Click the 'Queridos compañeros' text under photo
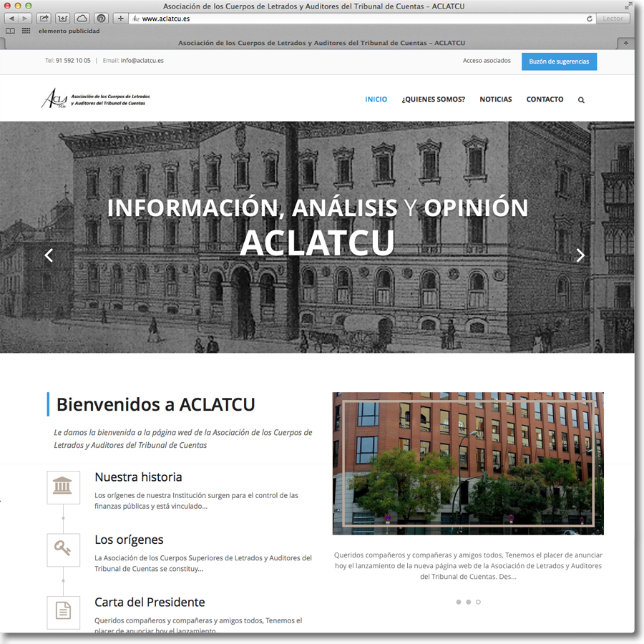The width and height of the screenshot is (644, 644). (x=468, y=566)
